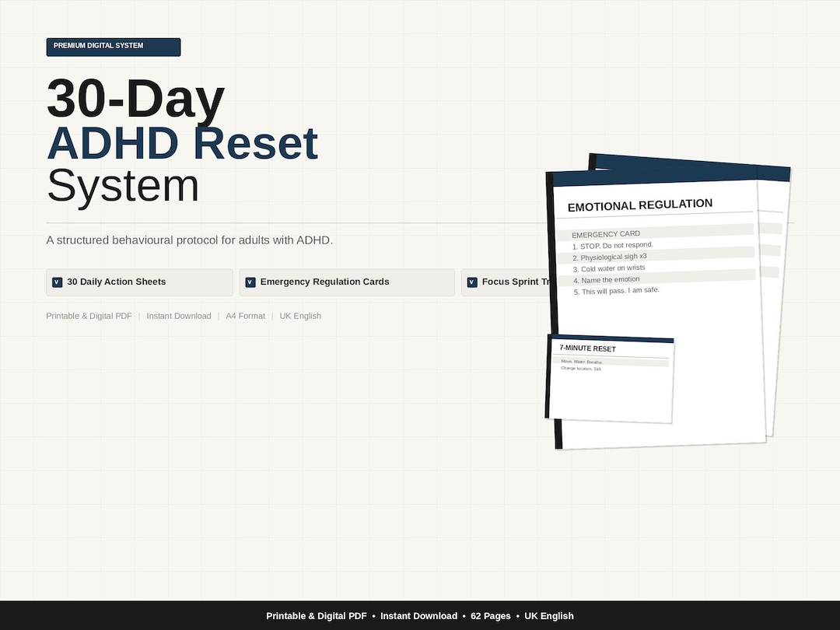840x630 pixels.
Task: Click the grey Instant Download text
Action: 179,316
